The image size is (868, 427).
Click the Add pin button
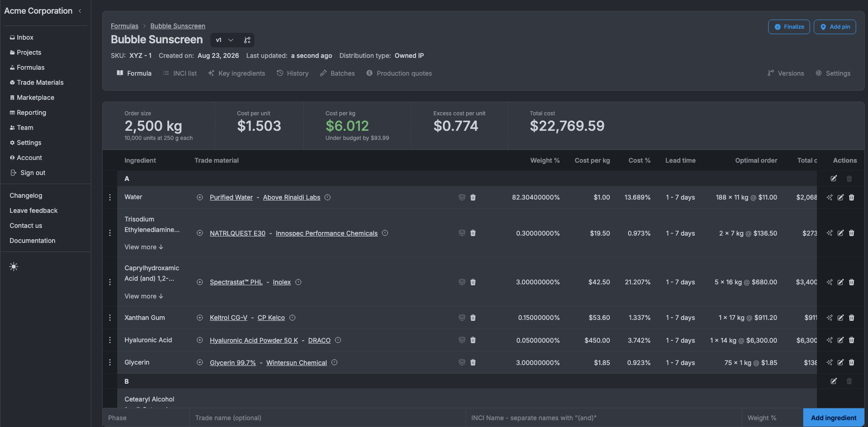[835, 27]
